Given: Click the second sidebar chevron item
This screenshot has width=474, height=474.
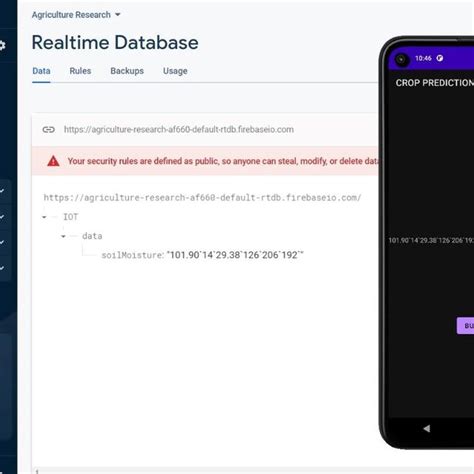Looking at the screenshot, I should click(x=2, y=217).
